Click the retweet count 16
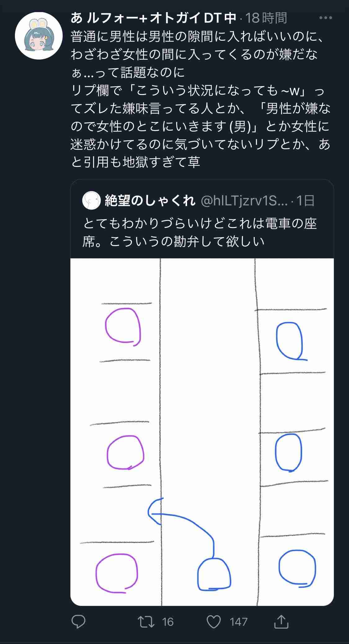Viewport: 349px width, 644px height. (168, 622)
